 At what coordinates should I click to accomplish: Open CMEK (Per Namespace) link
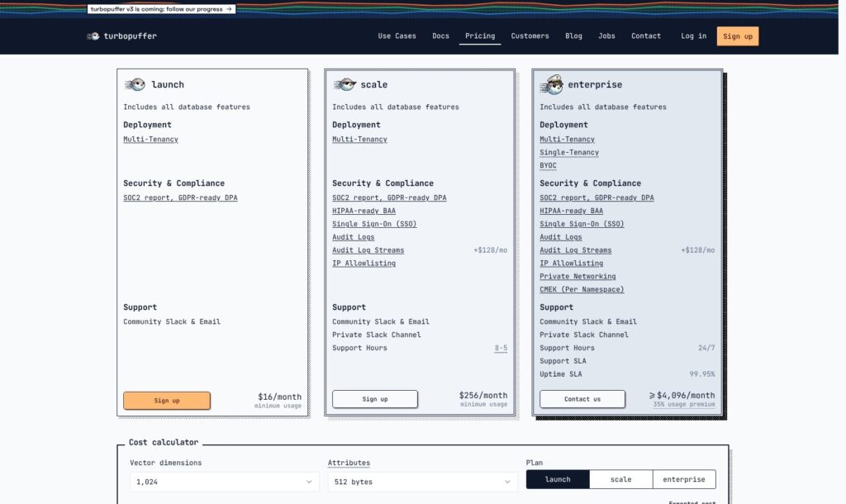tap(582, 290)
